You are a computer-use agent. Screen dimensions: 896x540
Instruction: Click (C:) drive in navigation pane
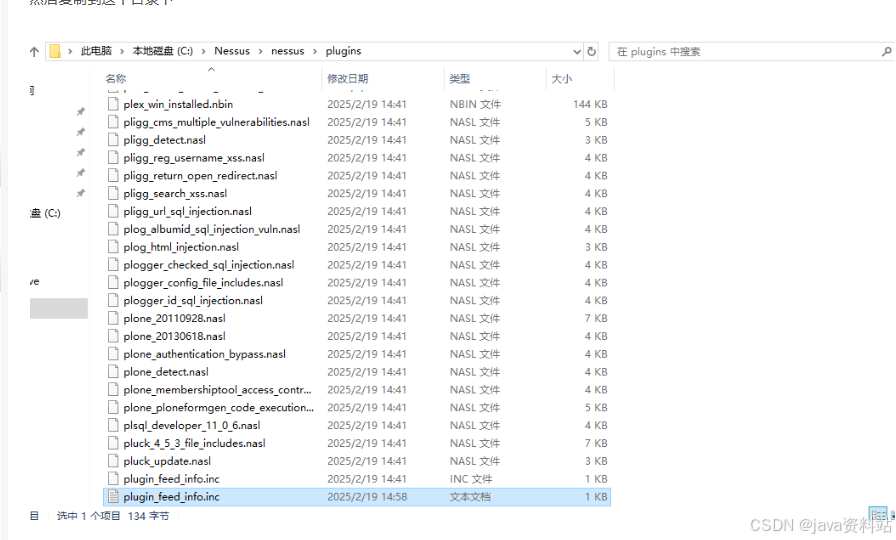[46, 213]
